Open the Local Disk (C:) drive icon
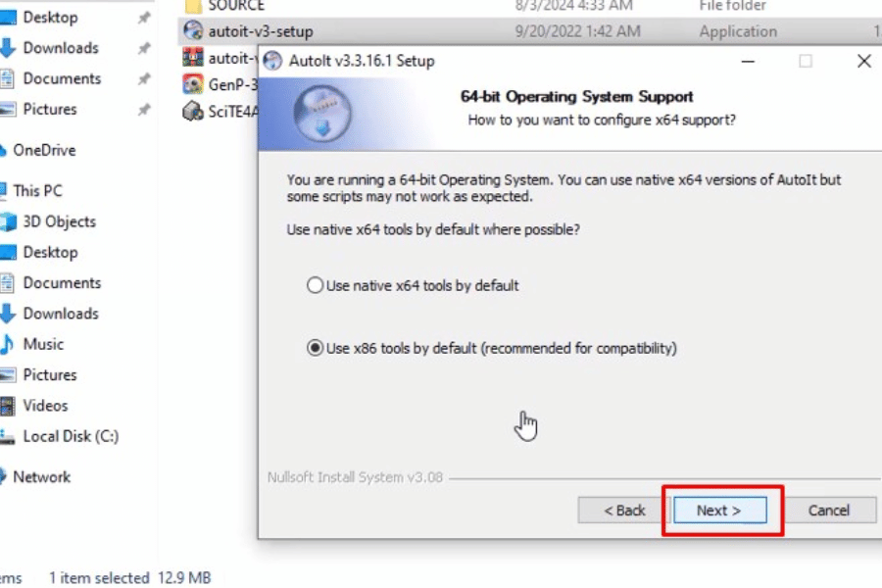Screen dimensions: 882x588 pos(7,436)
